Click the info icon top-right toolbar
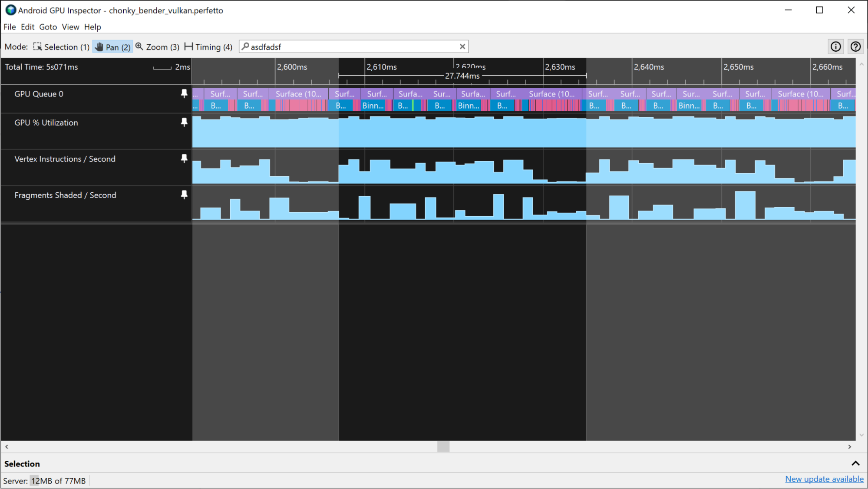868x489 pixels. click(x=836, y=46)
